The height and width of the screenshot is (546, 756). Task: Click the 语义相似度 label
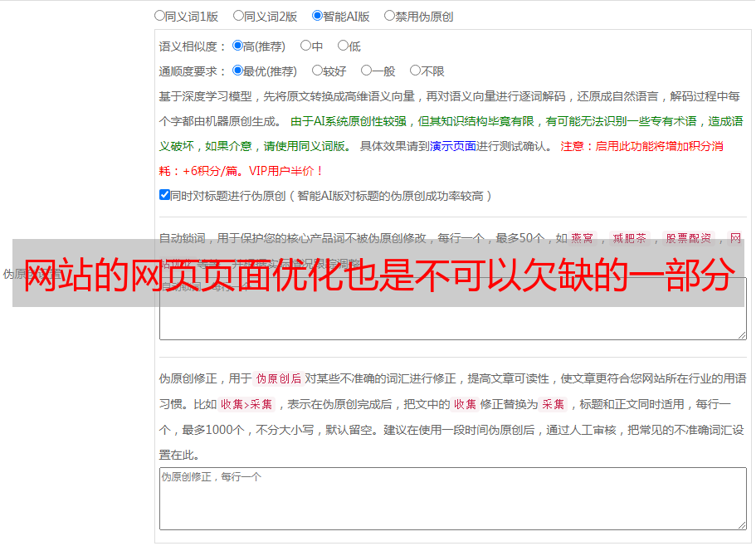(193, 46)
